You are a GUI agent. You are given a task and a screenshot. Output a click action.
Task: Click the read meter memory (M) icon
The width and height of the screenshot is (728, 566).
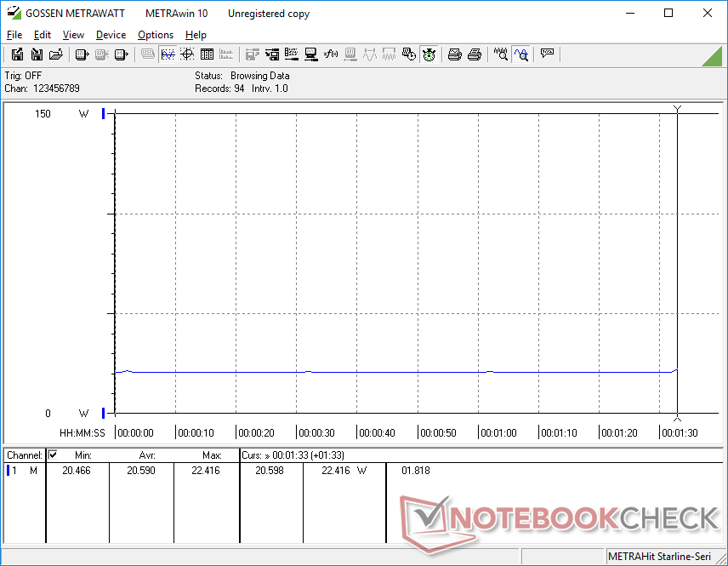click(121, 54)
